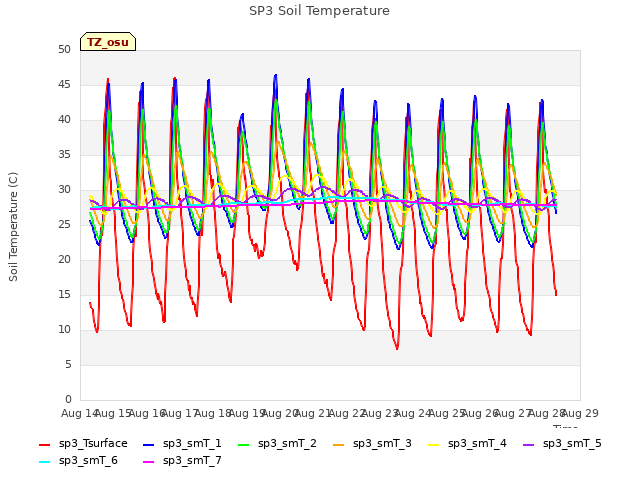640x480 pixels.
Task: Click the 15 y-axis tick label
Action: [64, 295]
